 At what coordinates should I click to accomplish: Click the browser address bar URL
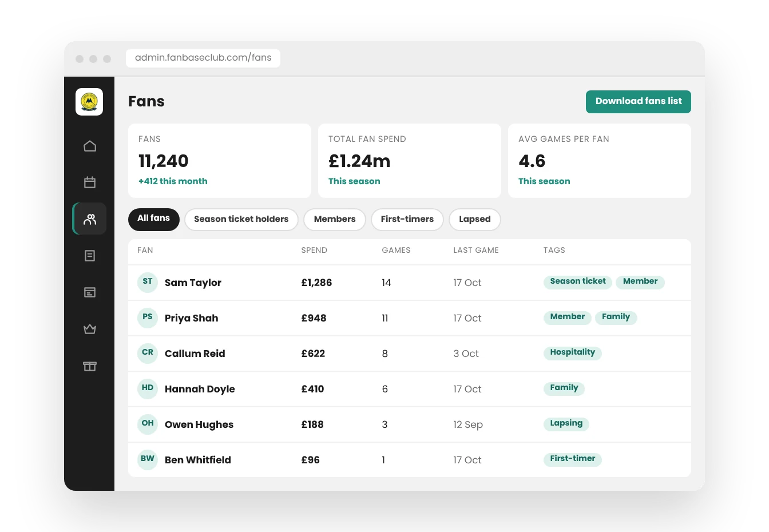point(203,58)
